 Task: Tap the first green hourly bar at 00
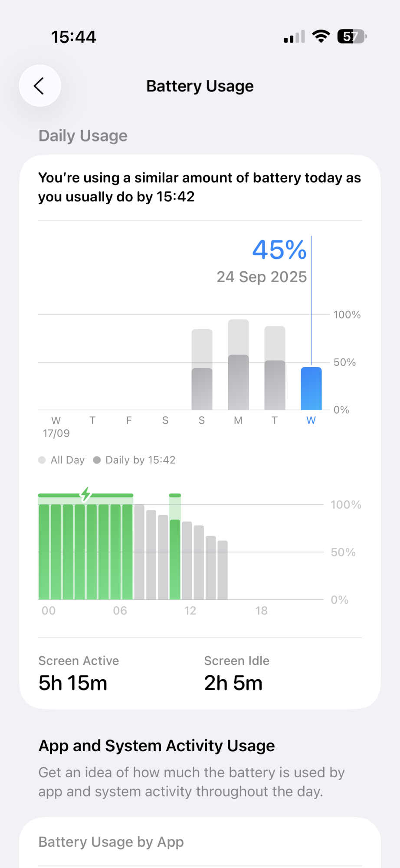[x=44, y=552]
